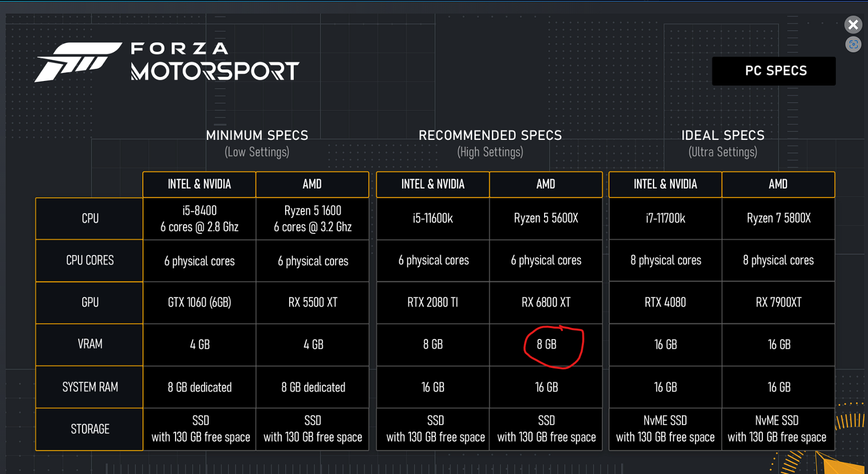868x474 pixels.
Task: Click the IDEAL SPECS heading
Action: (723, 135)
